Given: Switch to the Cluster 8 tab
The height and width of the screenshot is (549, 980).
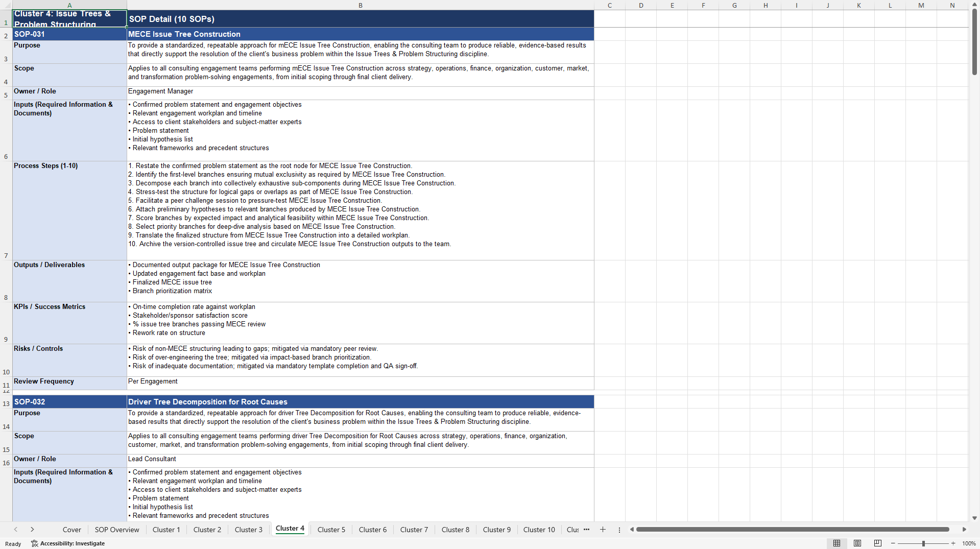Looking at the screenshot, I should pos(456,530).
